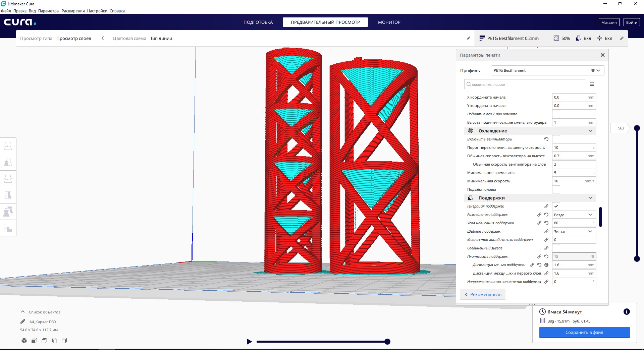The width and height of the screenshot is (644, 350).
Task: Reset the support overhang angle value
Action: click(x=546, y=223)
